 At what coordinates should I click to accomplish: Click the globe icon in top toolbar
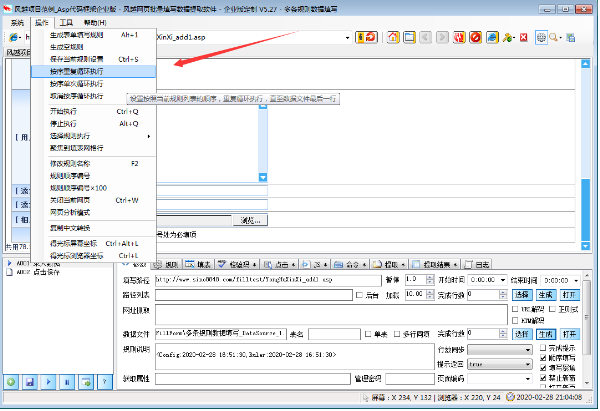click(x=541, y=37)
